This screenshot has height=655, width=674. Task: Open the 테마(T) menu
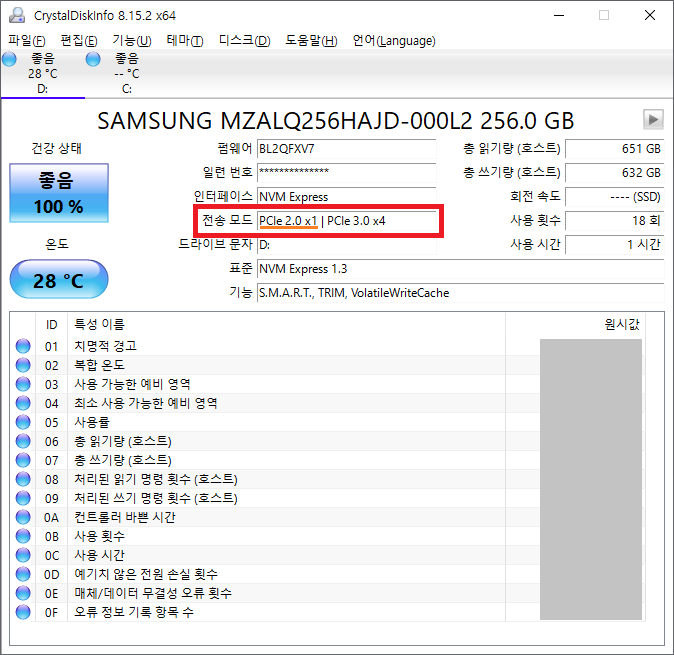click(185, 40)
